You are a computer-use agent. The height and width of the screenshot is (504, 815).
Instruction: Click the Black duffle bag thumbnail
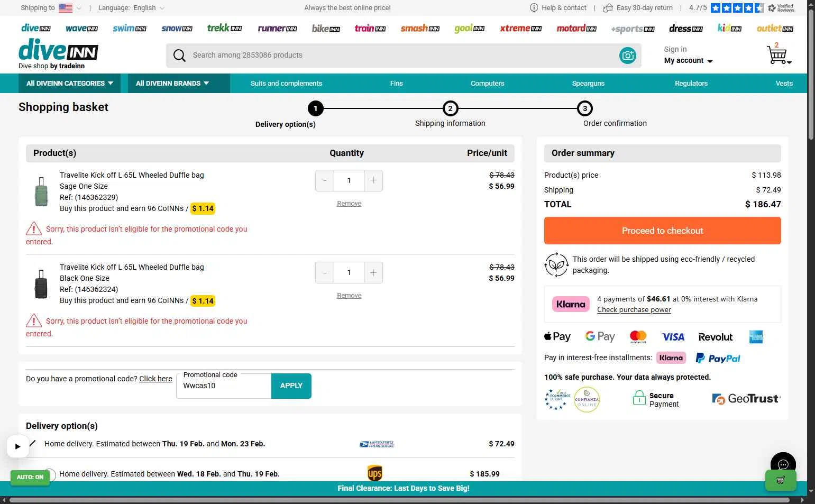41,284
